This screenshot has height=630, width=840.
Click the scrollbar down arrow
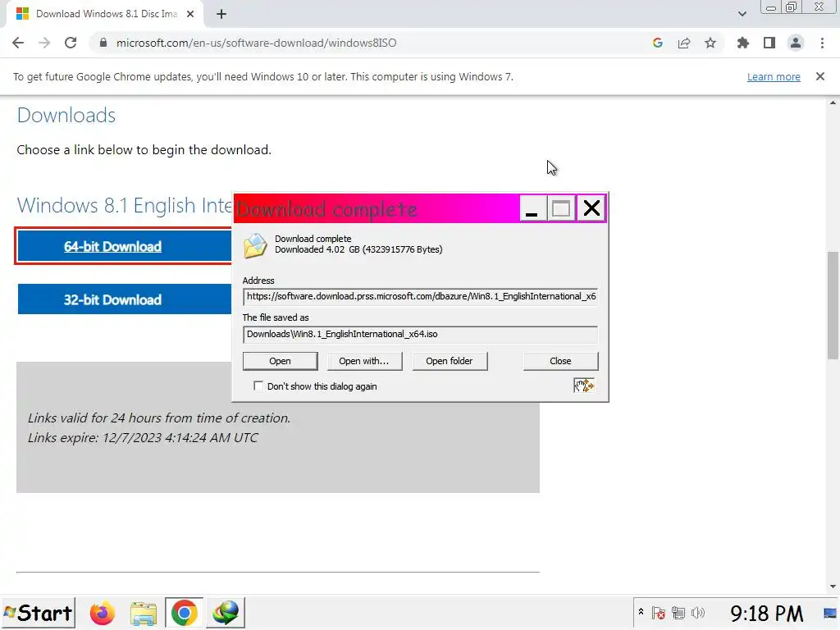coord(833,587)
